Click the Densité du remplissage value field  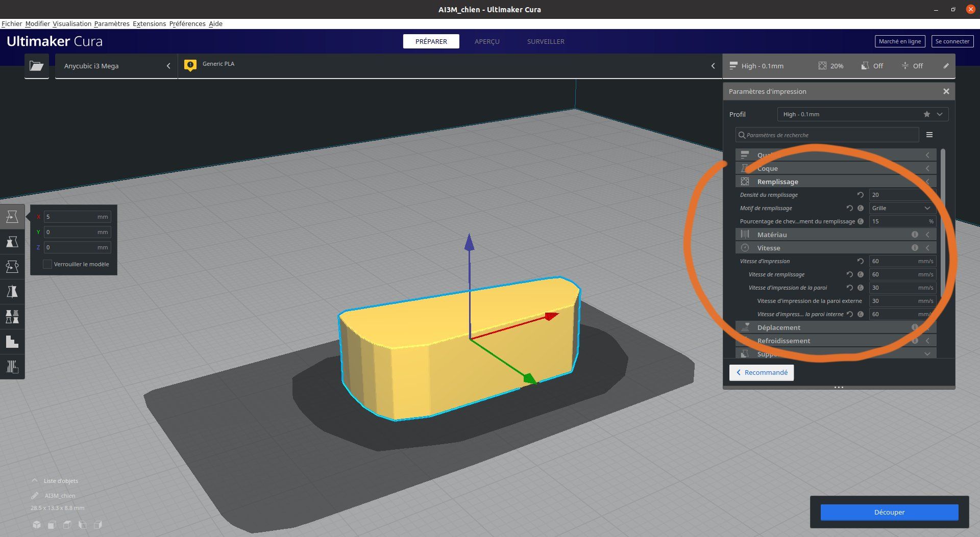(902, 195)
